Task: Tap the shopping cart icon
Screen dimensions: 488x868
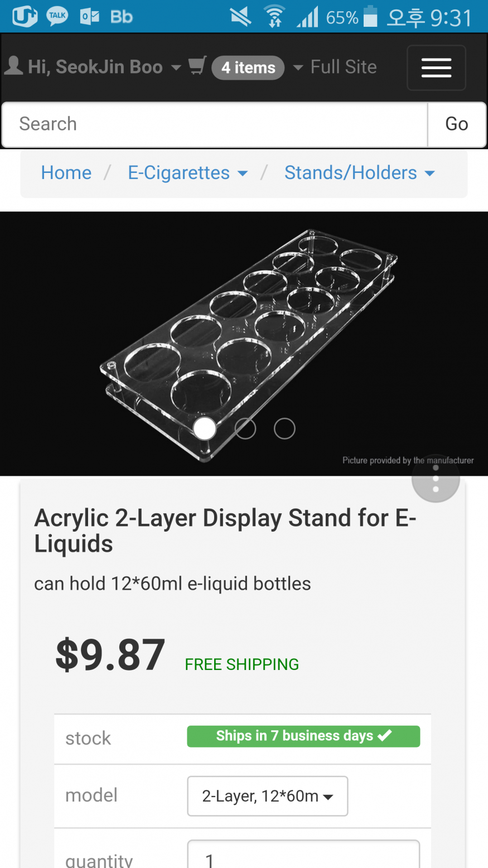Action: pyautogui.click(x=197, y=66)
